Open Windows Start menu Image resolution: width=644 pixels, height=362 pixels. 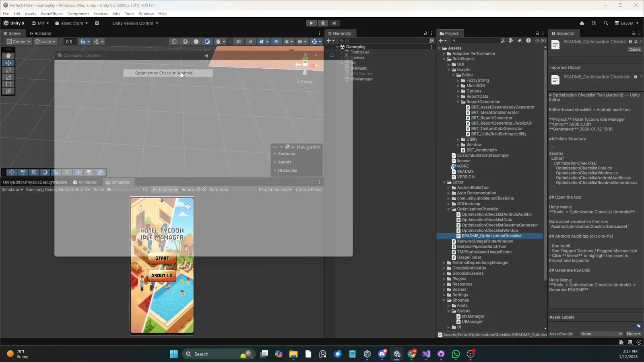coord(174,354)
